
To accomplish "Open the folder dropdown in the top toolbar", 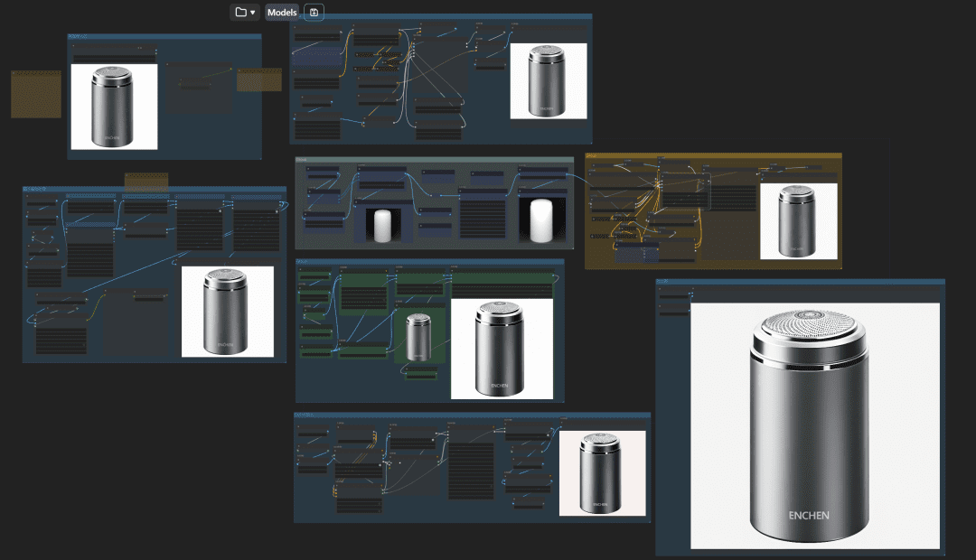I will pyautogui.click(x=245, y=13).
